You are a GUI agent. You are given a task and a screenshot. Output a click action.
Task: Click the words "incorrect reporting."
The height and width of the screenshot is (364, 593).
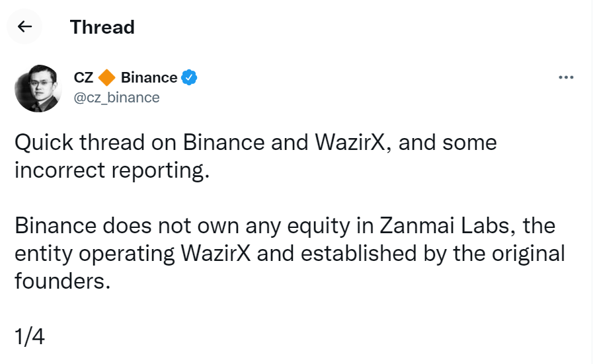[x=112, y=170]
